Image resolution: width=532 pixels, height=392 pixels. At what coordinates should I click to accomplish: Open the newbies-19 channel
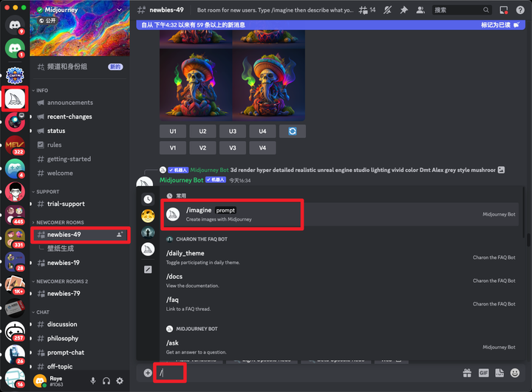[x=80, y=263]
